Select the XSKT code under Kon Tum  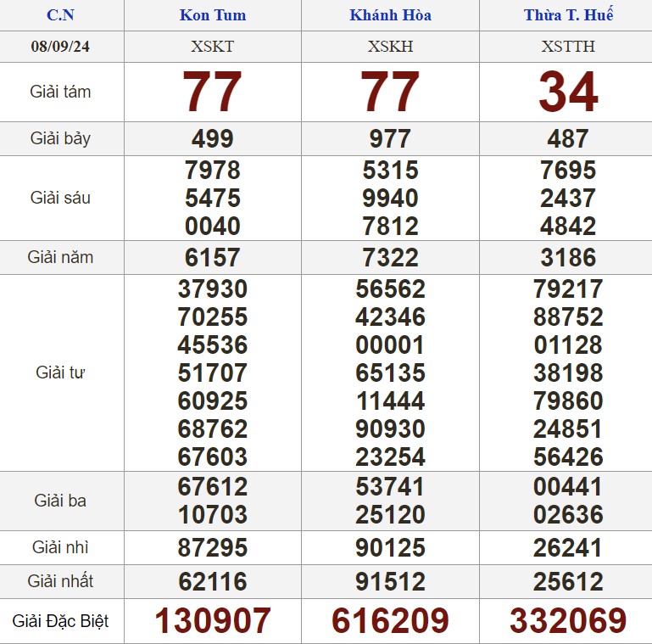212,47
